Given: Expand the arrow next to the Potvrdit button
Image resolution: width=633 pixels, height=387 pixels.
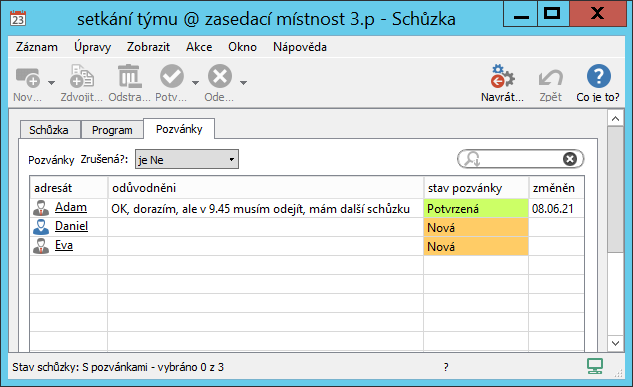Looking at the screenshot, I should click(195, 83).
